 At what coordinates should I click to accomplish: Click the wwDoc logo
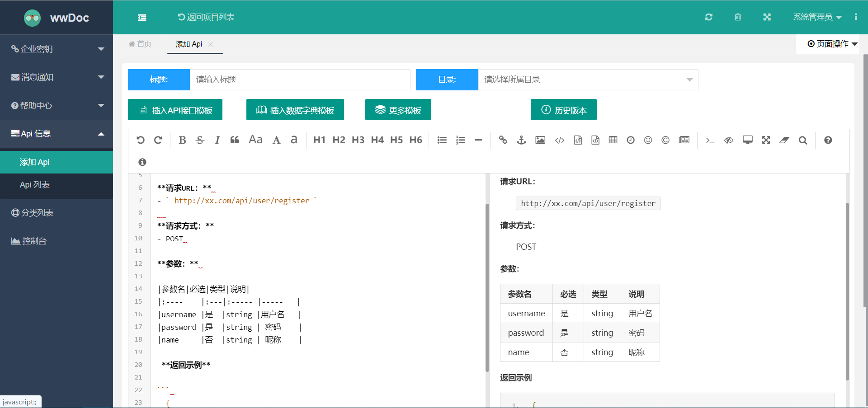pos(57,18)
